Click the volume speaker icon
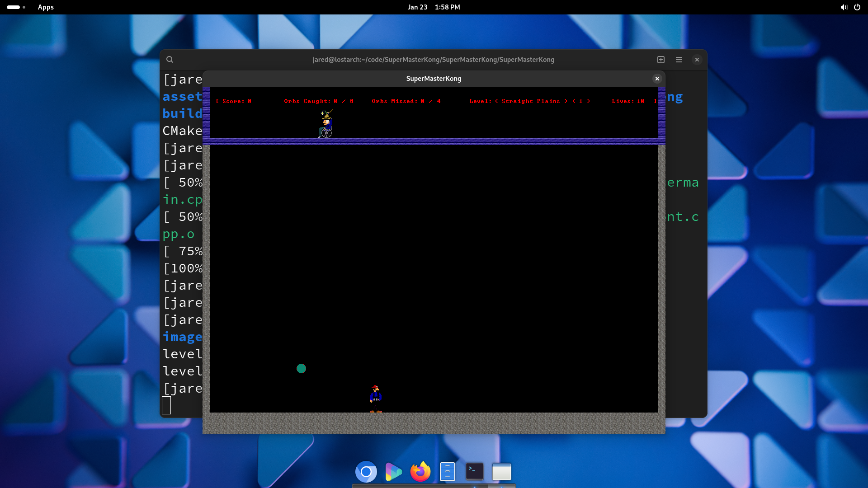The image size is (868, 488). click(844, 7)
